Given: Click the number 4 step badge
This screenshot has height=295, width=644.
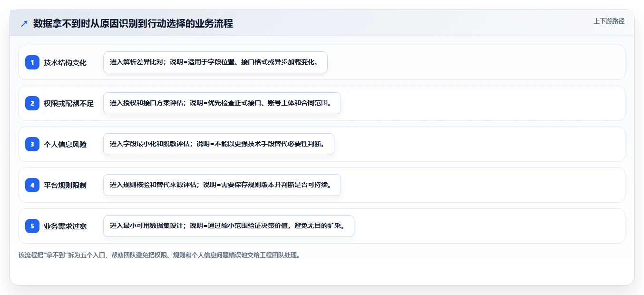Looking at the screenshot, I should [x=32, y=185].
